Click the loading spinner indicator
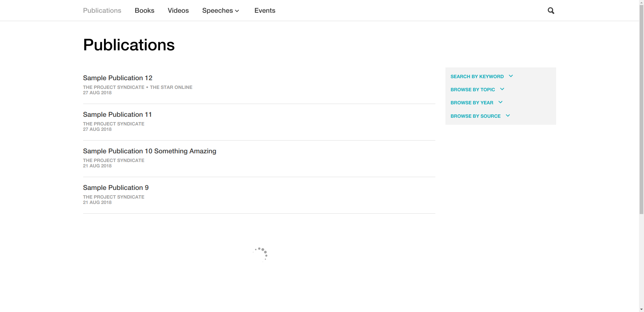This screenshot has width=644, height=312. pos(260,255)
